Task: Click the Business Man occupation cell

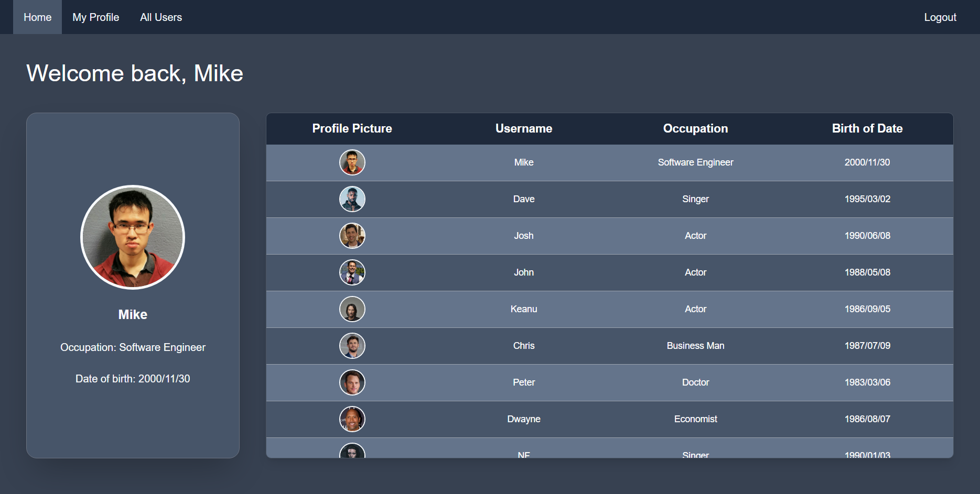Action: [695, 346]
